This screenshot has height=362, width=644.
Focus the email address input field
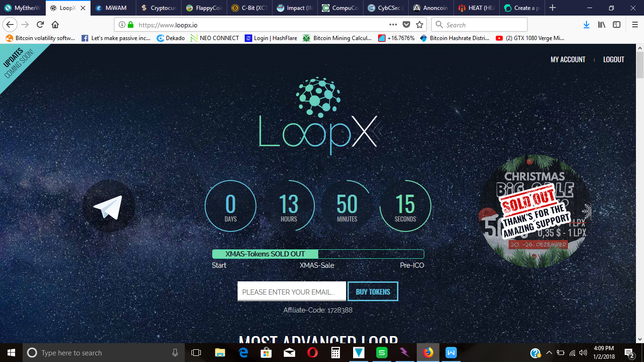pos(292,291)
